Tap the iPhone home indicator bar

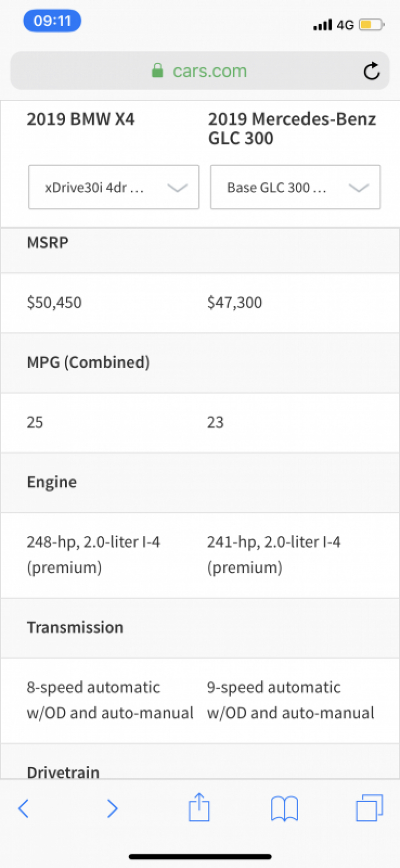click(x=200, y=857)
